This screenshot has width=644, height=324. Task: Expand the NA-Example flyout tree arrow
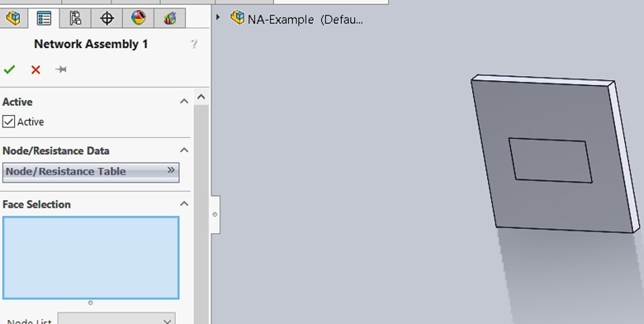point(218,17)
